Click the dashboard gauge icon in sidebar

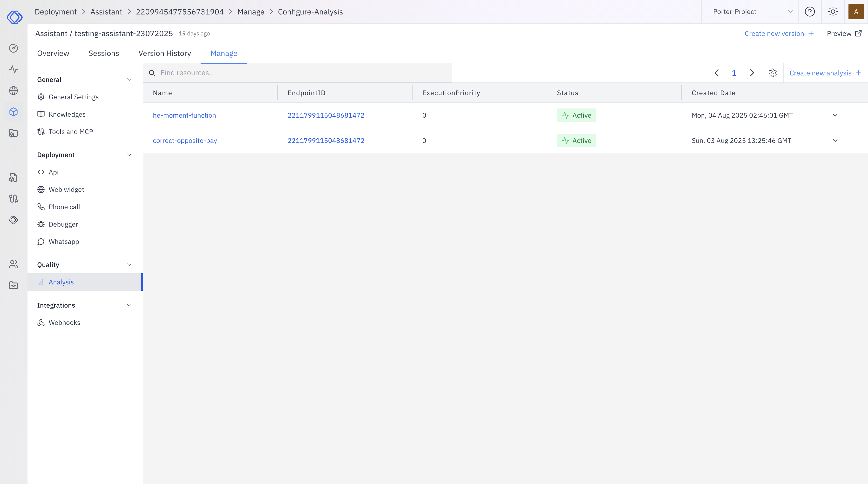pos(14,48)
